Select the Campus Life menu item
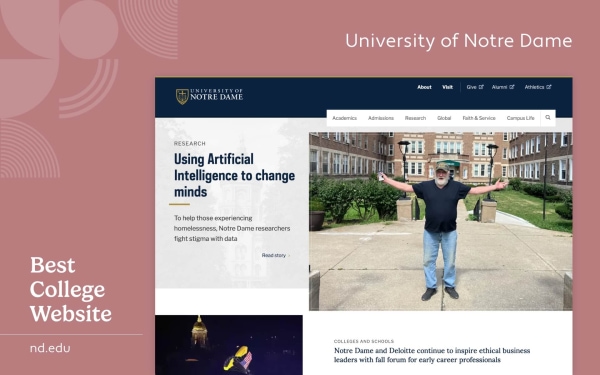600x375 pixels. [520, 118]
